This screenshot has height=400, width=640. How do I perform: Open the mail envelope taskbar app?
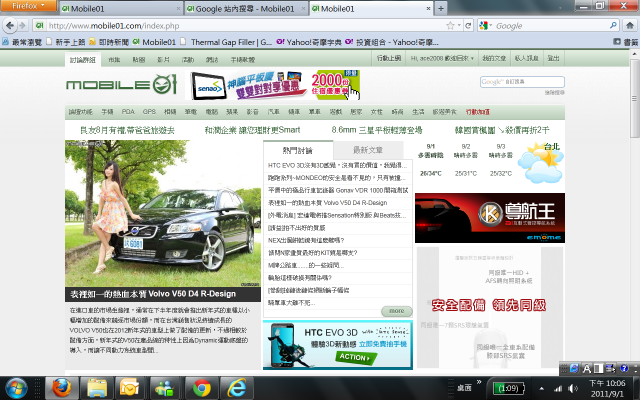131,388
